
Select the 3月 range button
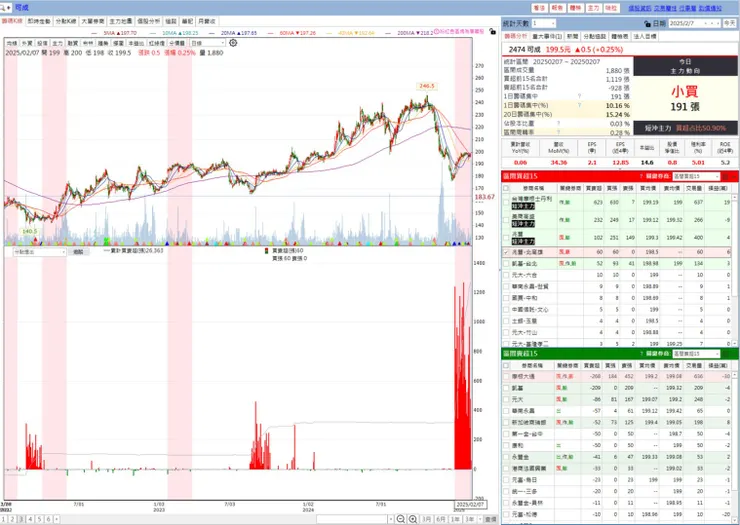(427, 519)
